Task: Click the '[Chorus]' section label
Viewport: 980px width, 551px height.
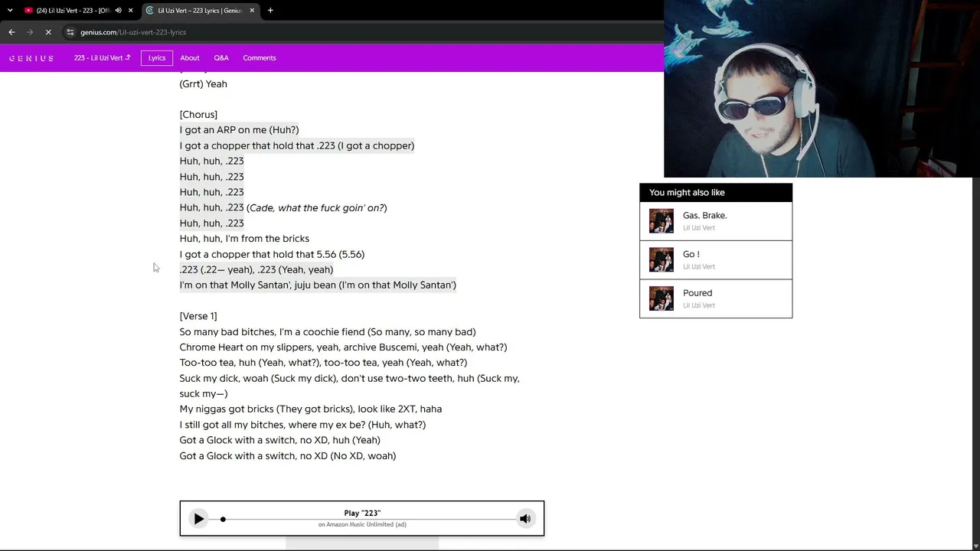Action: [x=198, y=115]
